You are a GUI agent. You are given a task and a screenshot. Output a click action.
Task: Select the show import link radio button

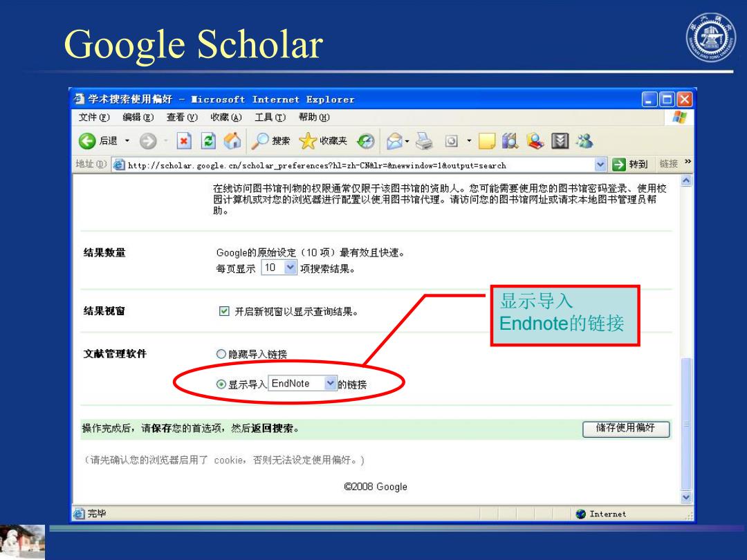click(x=221, y=384)
